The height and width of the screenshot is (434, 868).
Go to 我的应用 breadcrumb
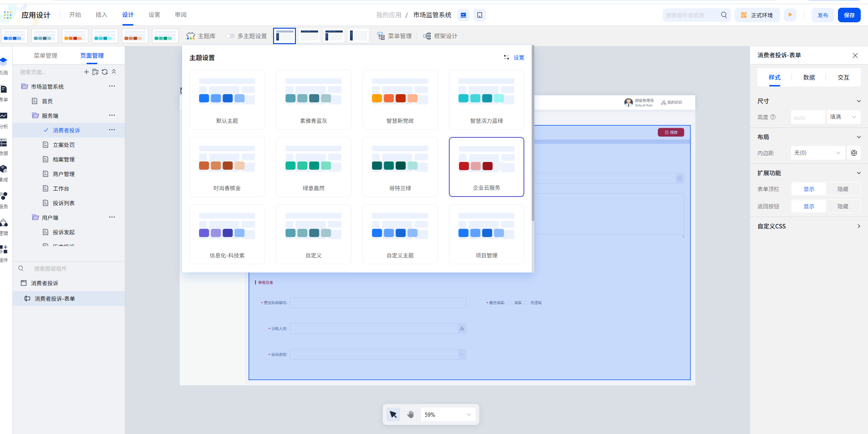[x=389, y=15]
